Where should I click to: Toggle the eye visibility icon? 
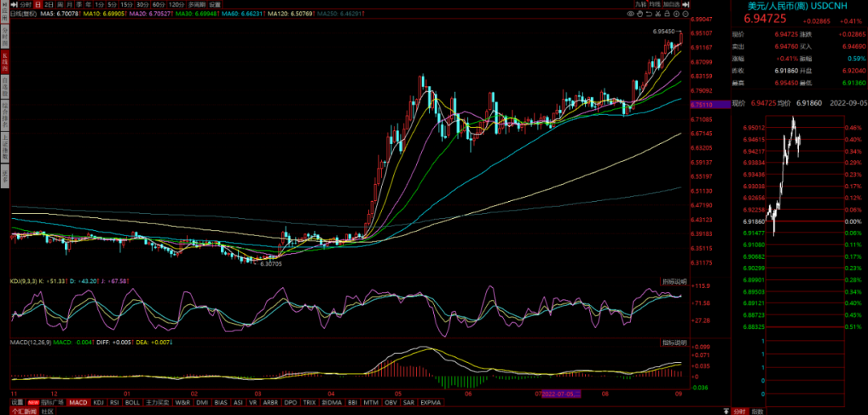(x=631, y=14)
